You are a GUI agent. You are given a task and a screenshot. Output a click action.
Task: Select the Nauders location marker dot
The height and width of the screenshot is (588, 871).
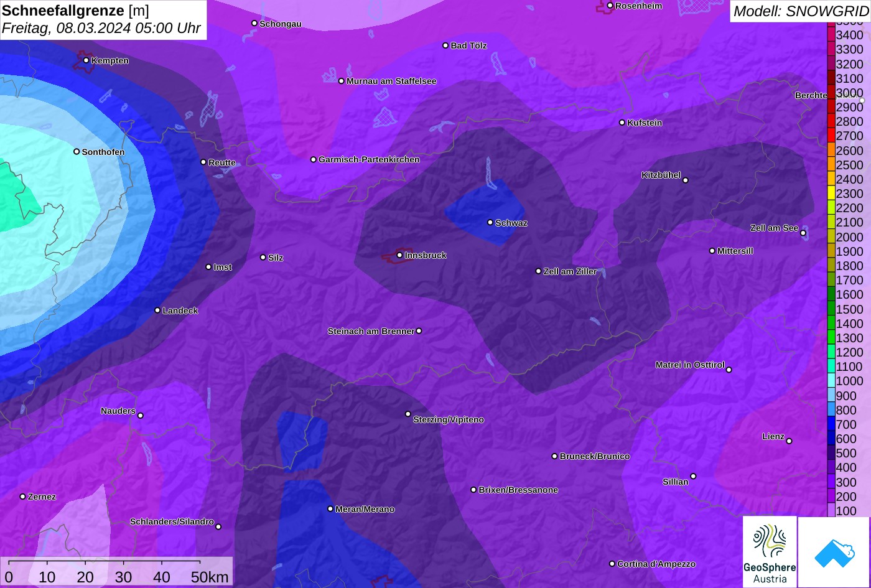point(140,416)
